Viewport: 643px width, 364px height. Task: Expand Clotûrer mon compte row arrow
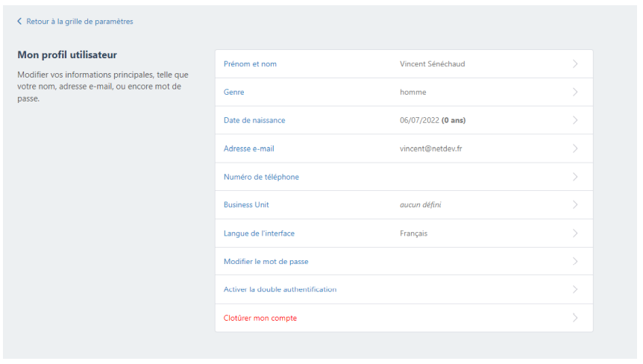(x=575, y=318)
